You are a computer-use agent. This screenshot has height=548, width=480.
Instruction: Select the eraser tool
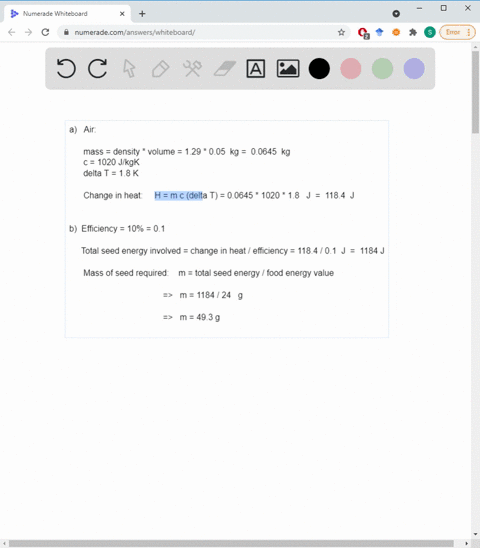tap(224, 68)
